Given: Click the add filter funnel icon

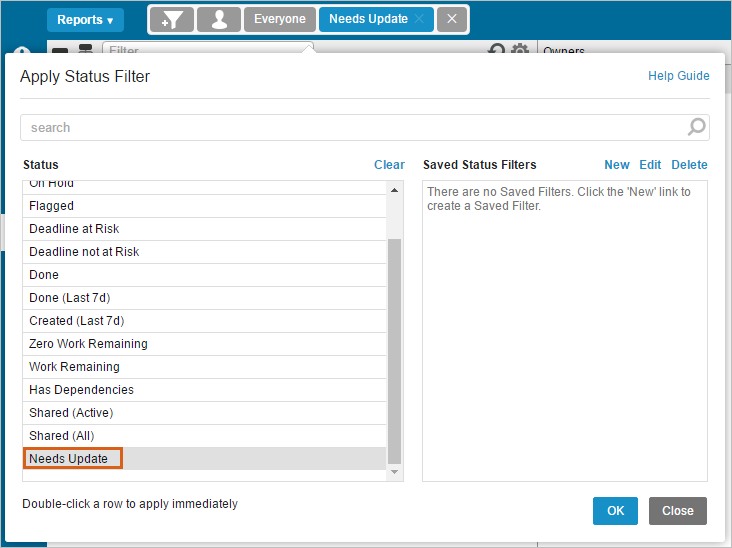Looking at the screenshot, I should tap(171, 20).
